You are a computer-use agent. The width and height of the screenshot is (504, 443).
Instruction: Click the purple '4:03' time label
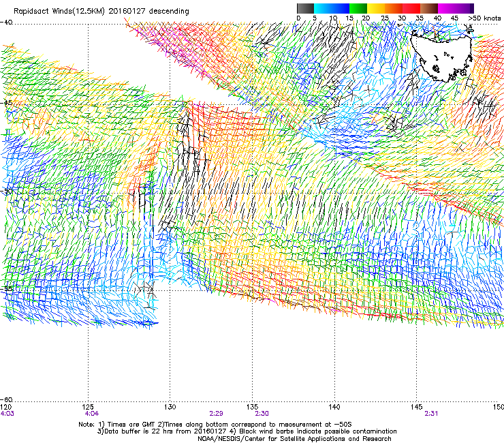7,414
